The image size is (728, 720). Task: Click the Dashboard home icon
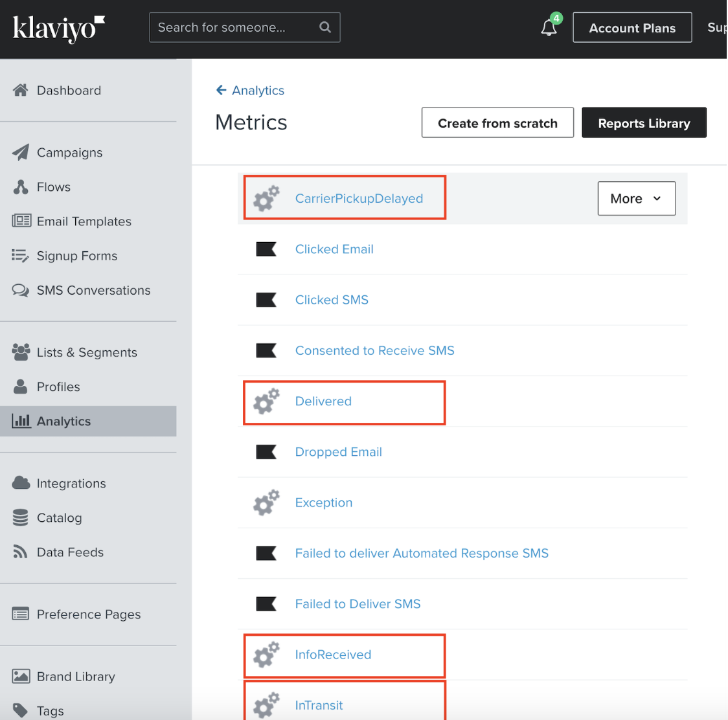click(x=21, y=90)
